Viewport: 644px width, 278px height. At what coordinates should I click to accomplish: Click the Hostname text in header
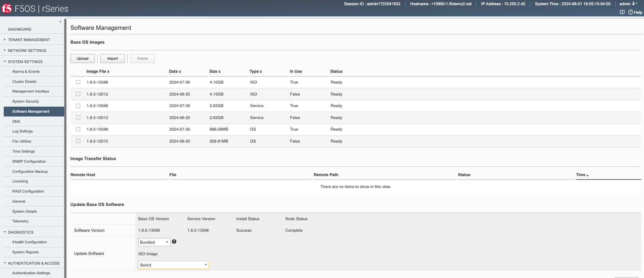(441, 4)
